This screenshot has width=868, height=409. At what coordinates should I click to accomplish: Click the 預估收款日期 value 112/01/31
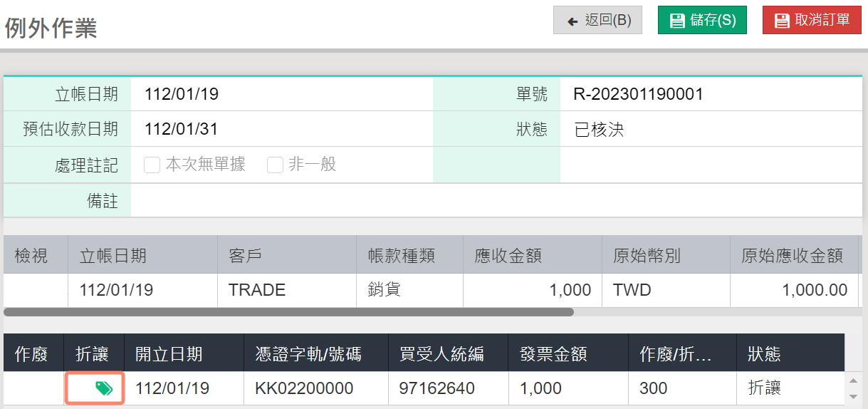pyautogui.click(x=181, y=129)
